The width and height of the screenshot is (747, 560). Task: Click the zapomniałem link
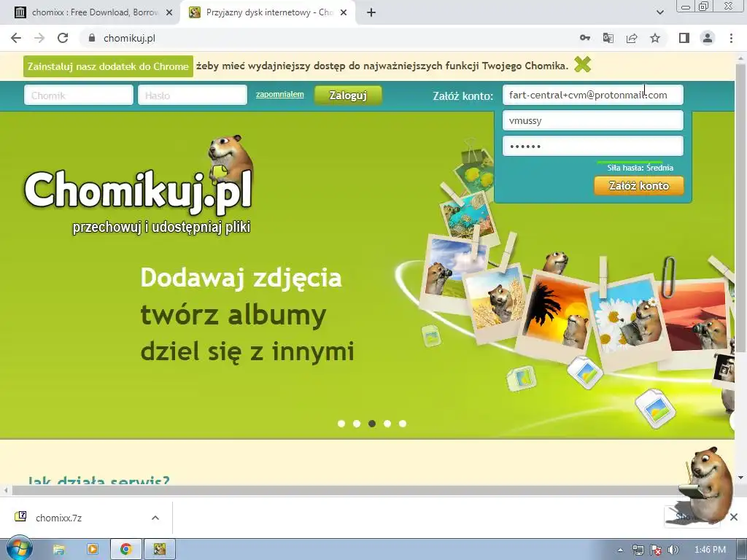click(x=279, y=94)
